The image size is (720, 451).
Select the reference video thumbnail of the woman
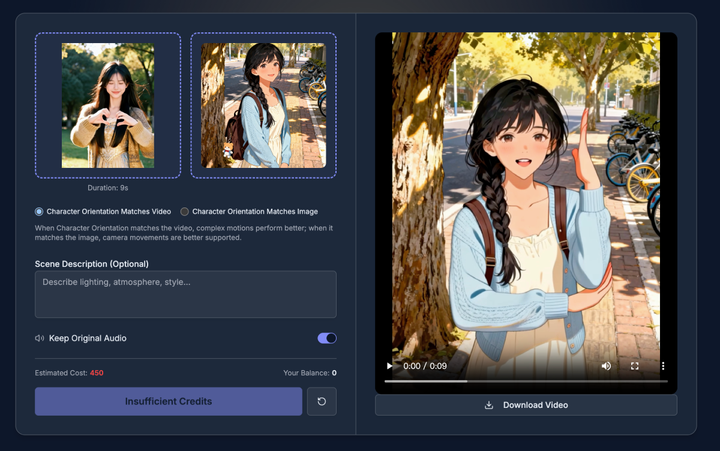(x=108, y=105)
